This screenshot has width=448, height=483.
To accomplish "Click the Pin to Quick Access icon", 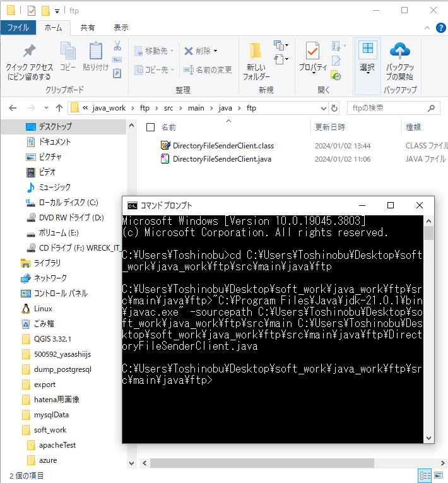I will click(30, 51).
